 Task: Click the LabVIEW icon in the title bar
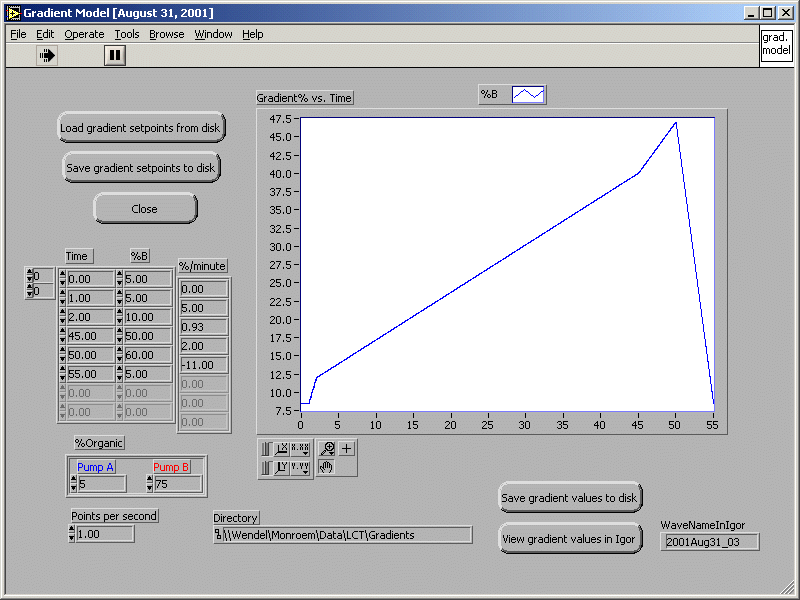point(13,13)
